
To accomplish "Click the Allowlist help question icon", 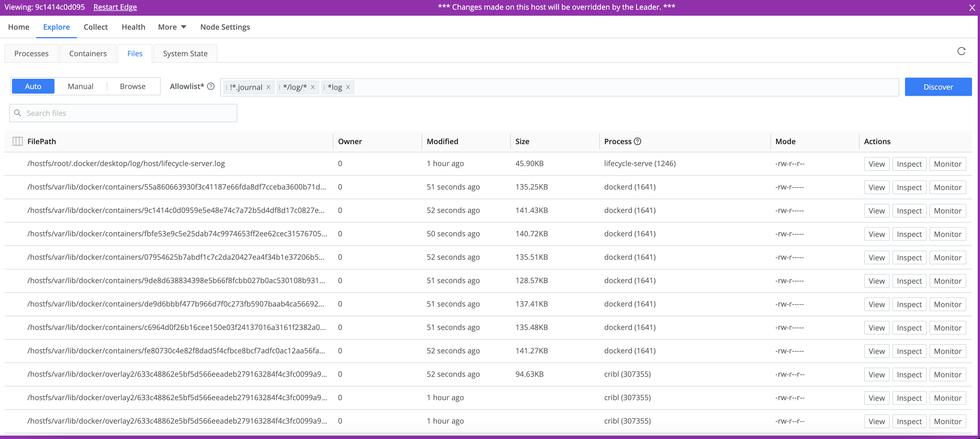I will (211, 86).
